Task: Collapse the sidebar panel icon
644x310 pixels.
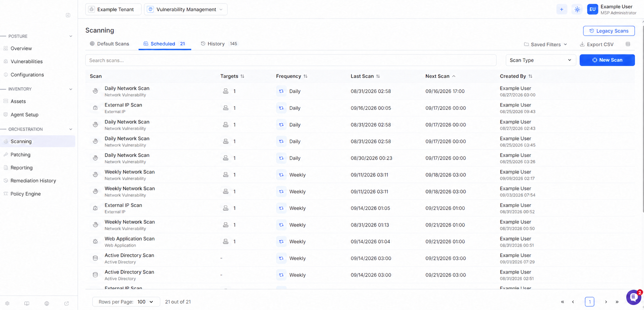Action: (68, 15)
